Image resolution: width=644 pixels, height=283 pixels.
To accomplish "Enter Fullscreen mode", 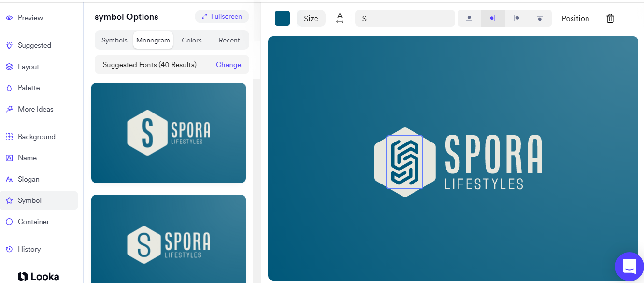I will (x=222, y=16).
